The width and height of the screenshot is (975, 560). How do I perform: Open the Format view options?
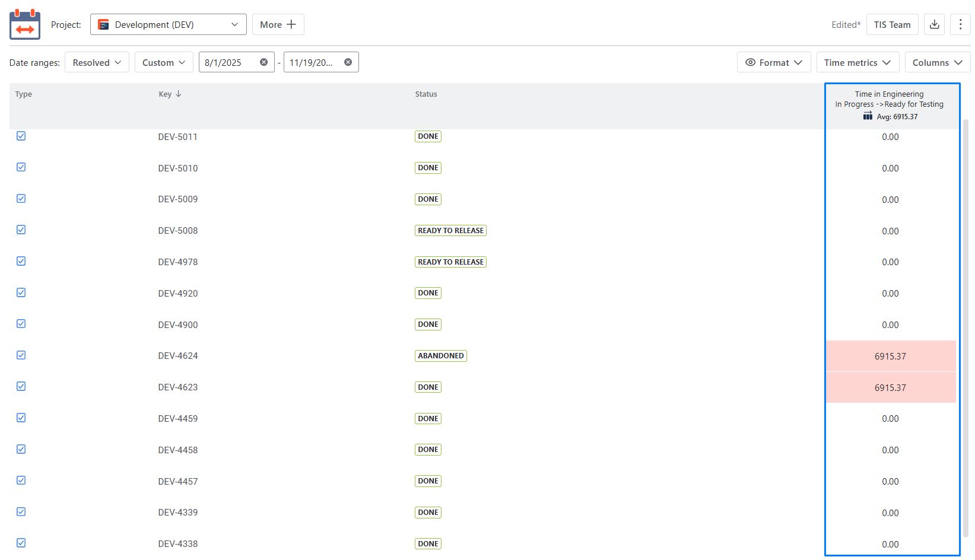pyautogui.click(x=773, y=62)
